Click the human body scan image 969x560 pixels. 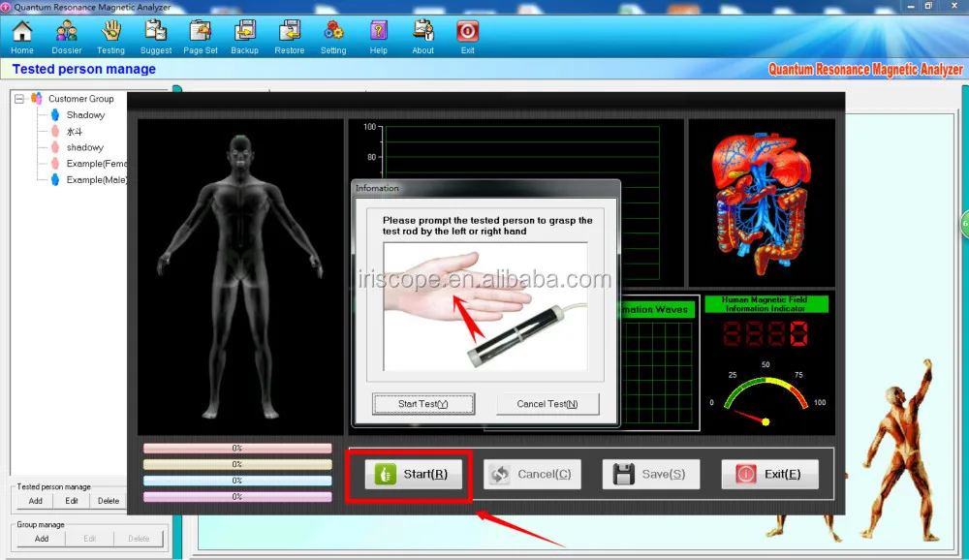coord(239,276)
